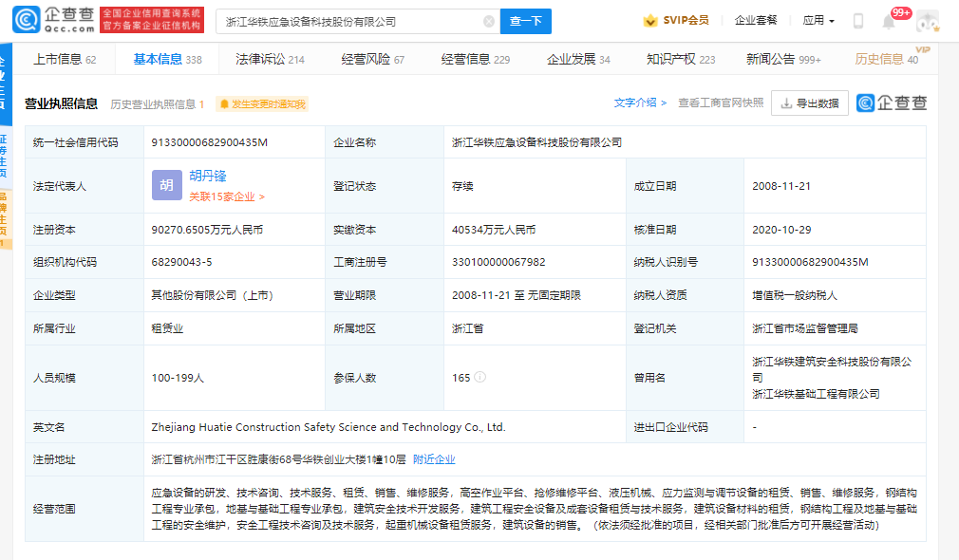
Task: Select credit code 91330000682900435M under 统一社会信用代码
Action: 209,142
